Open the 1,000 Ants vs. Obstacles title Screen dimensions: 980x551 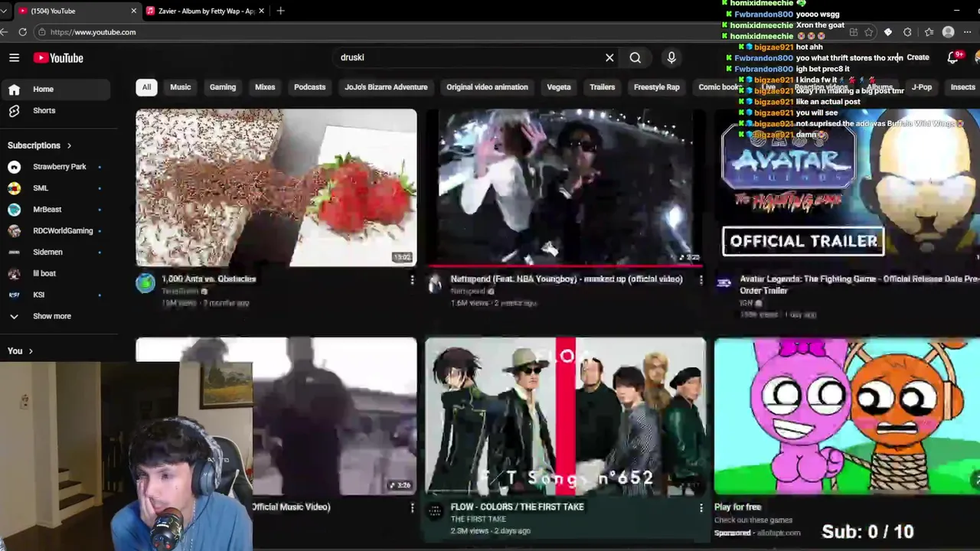tap(209, 279)
